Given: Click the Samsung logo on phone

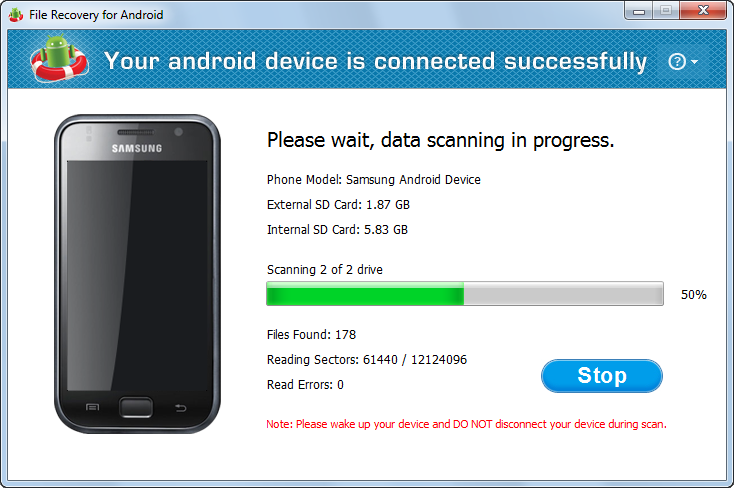Looking at the screenshot, I should click(x=137, y=148).
